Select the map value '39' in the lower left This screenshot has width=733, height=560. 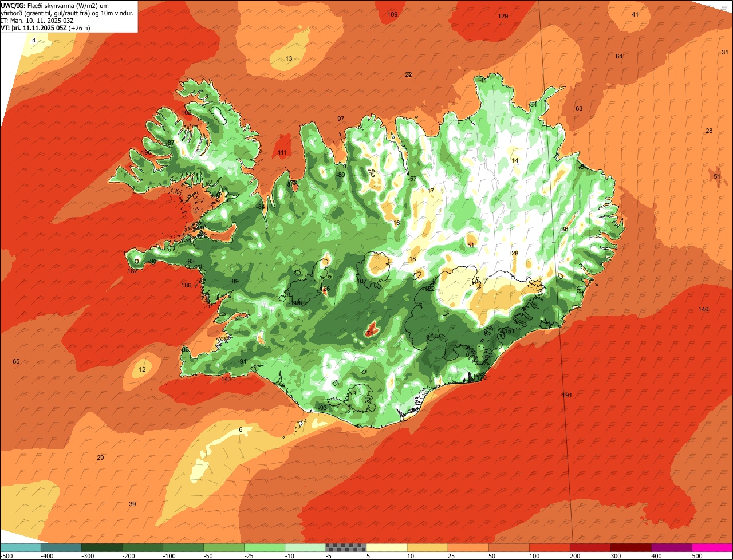(132, 504)
